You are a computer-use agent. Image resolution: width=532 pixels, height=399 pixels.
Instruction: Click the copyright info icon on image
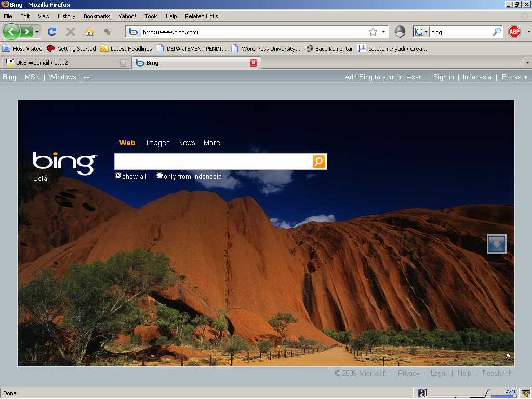pos(508,356)
